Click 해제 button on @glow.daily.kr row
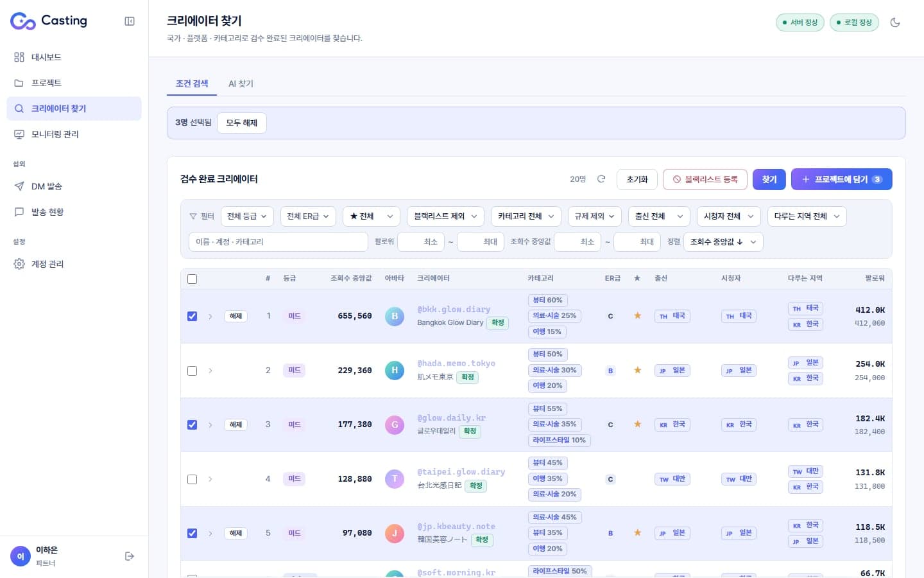This screenshot has width=924, height=578. click(x=236, y=425)
